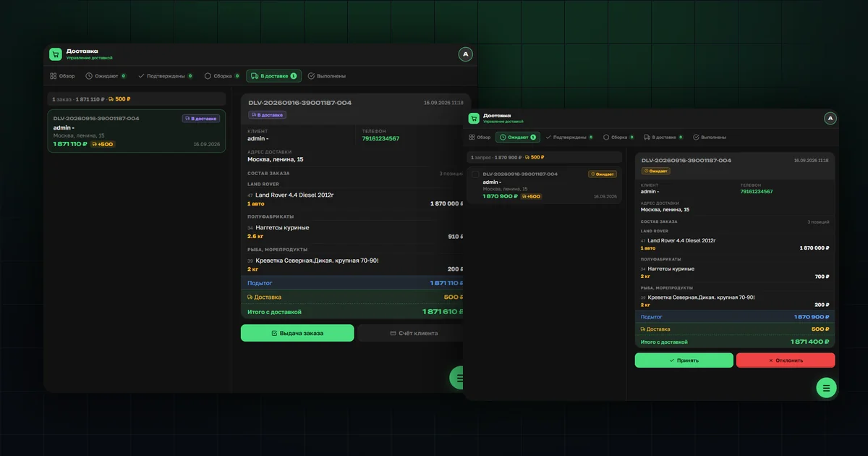The image size is (868, 456).
Task: Click 'Креветка Северная' item in left window
Action: pyautogui.click(x=317, y=260)
